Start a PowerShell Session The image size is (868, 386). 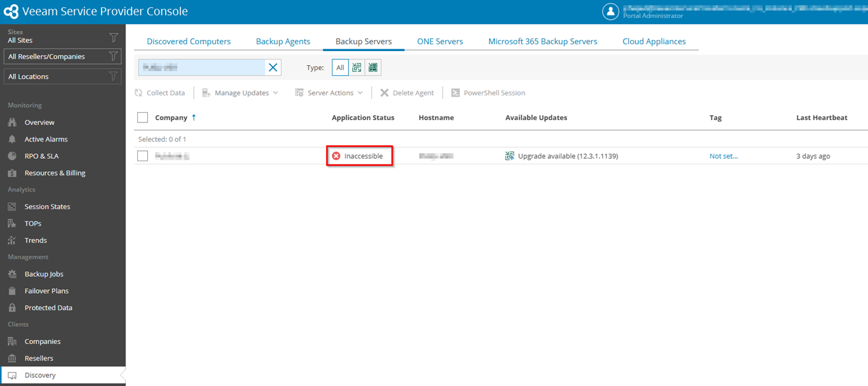pyautogui.click(x=488, y=93)
